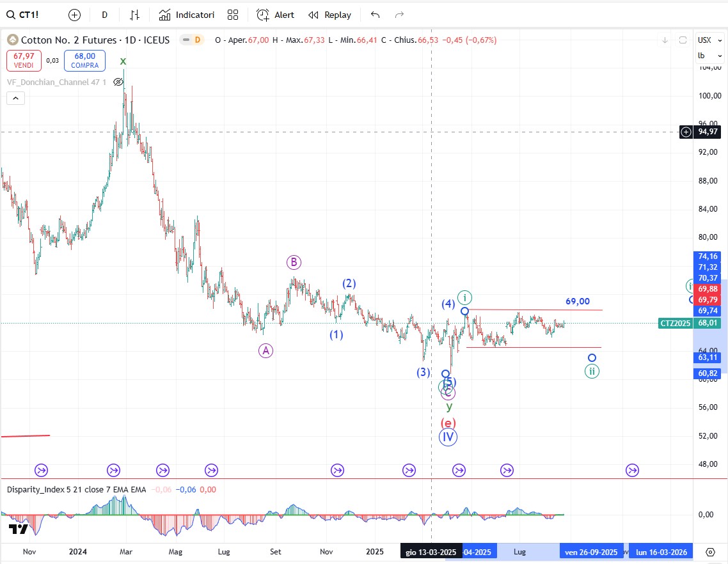728x564 pixels.
Task: Open the D timeframe interval selector
Action: [x=105, y=15]
